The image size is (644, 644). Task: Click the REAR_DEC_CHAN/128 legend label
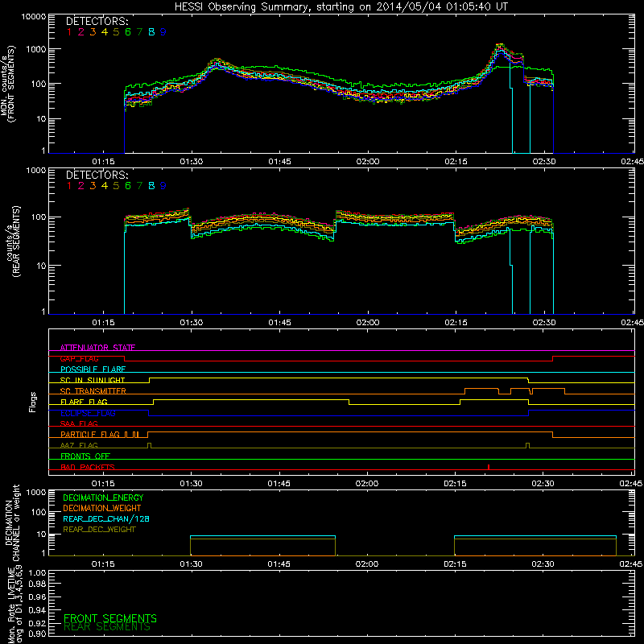coord(106,518)
